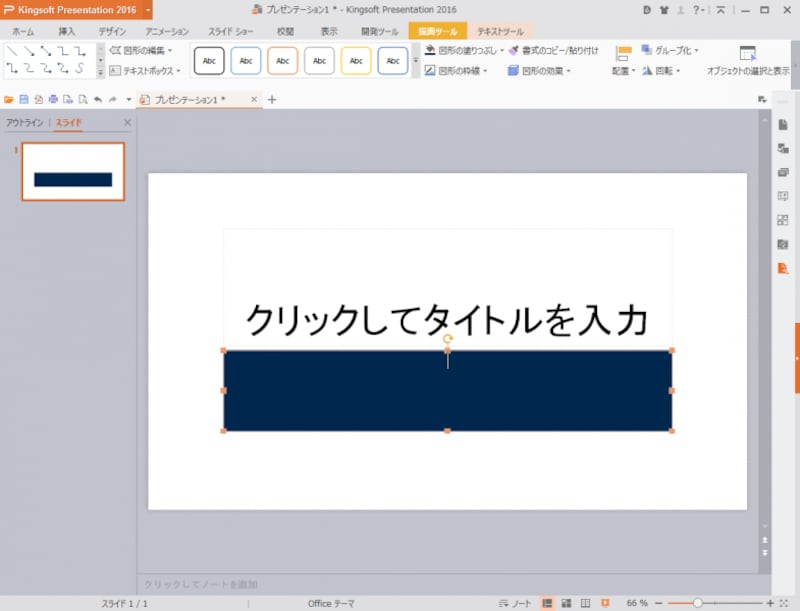This screenshot has height=611, width=800.
Task: Select the first Abc shape style preset
Action: (207, 60)
